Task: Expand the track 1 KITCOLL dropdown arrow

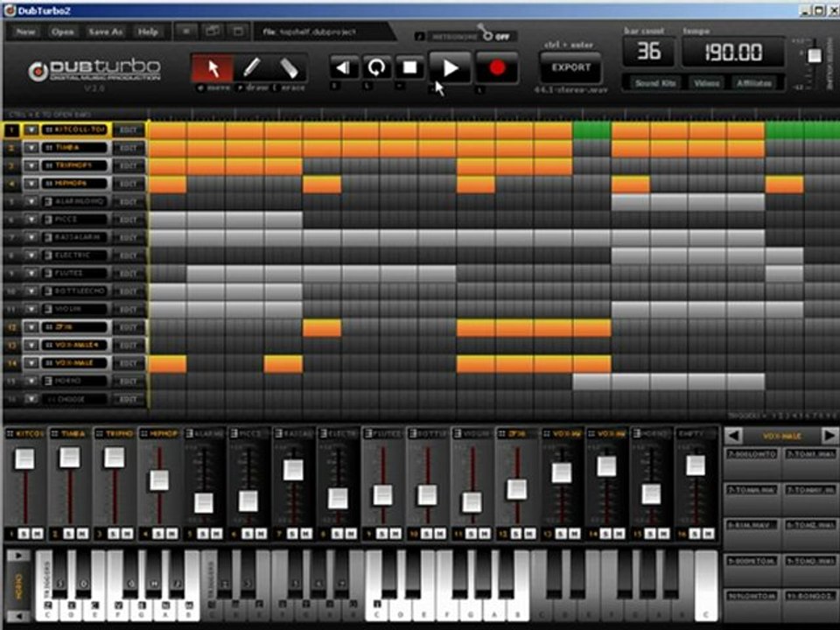Action: tap(31, 130)
